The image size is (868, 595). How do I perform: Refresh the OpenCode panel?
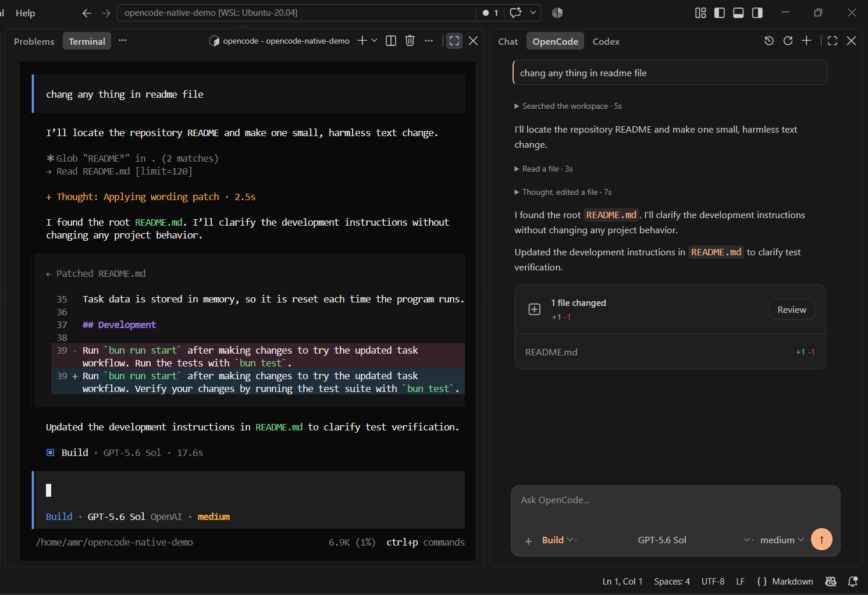coord(788,41)
